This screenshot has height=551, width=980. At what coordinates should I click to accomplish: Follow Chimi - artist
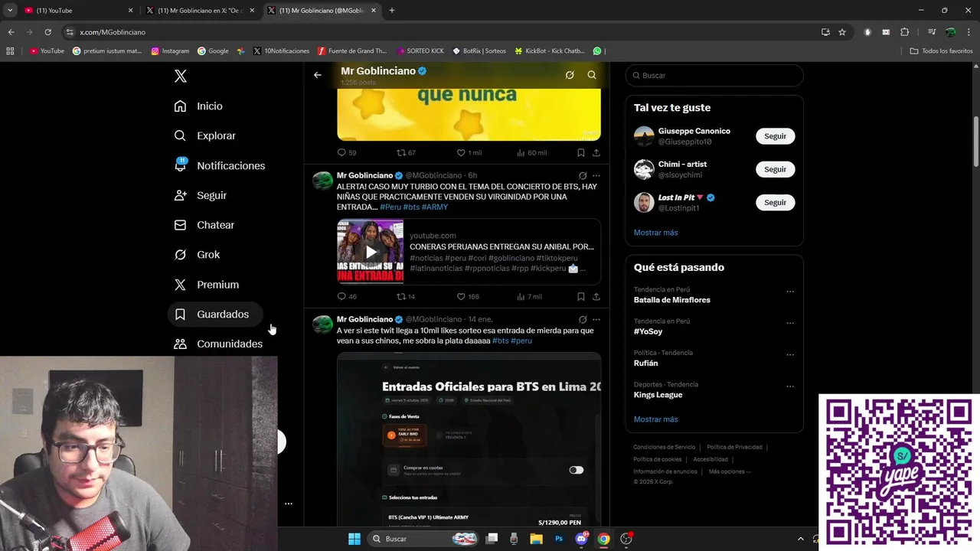(775, 169)
